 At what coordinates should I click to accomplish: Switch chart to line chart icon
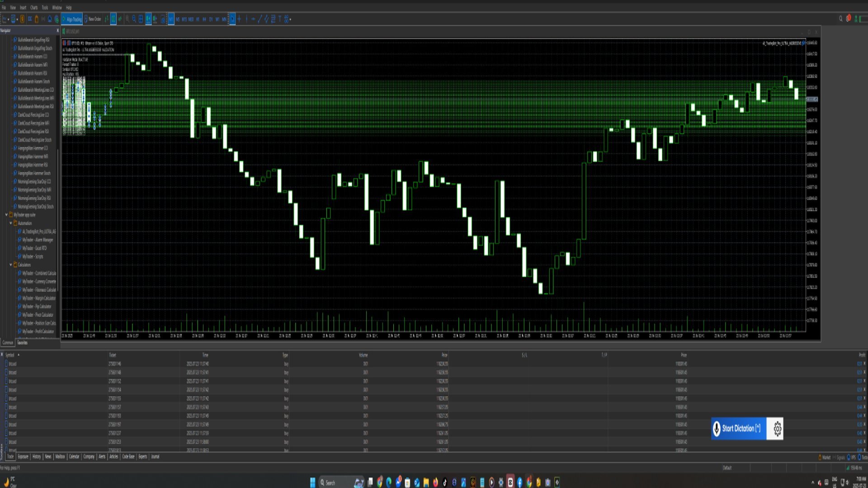(x=120, y=19)
